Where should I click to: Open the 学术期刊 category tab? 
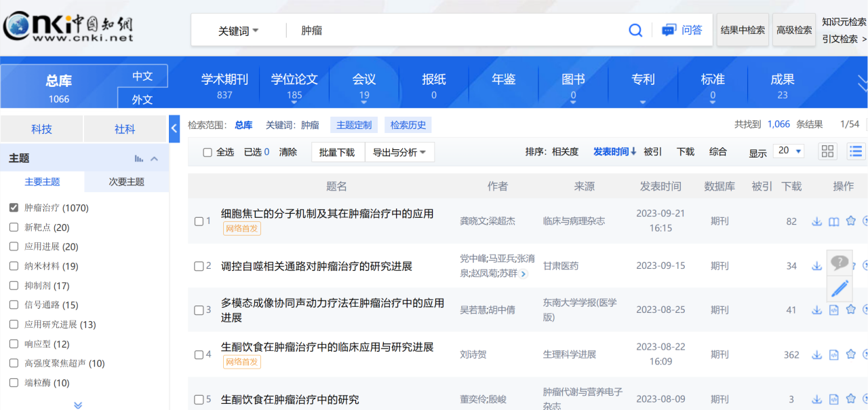[224, 85]
